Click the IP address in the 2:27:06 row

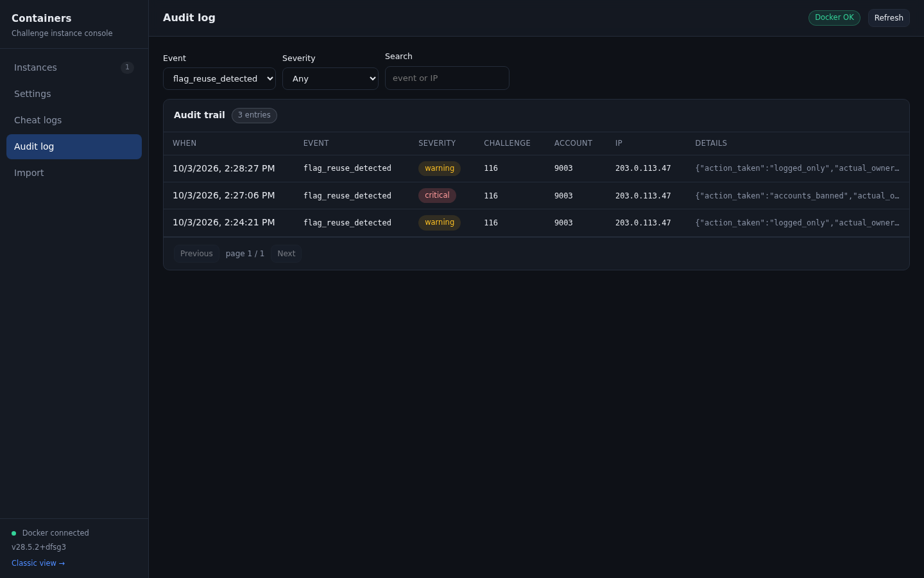[643, 196]
